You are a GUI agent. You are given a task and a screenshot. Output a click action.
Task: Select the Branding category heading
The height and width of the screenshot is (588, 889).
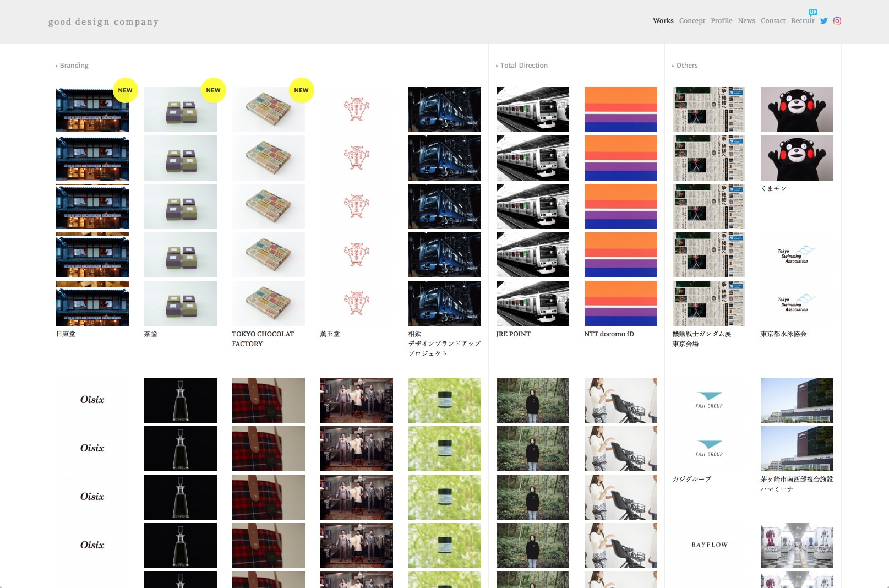[x=74, y=66]
